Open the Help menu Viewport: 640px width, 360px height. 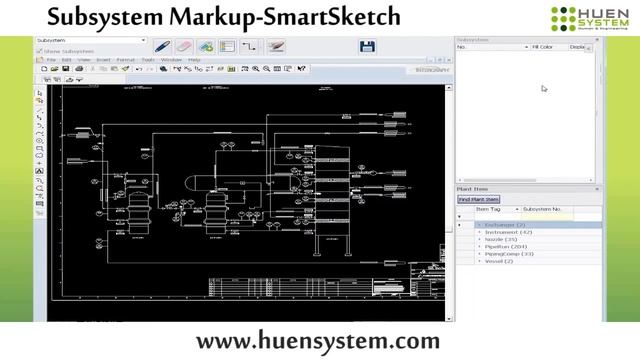tap(194, 60)
